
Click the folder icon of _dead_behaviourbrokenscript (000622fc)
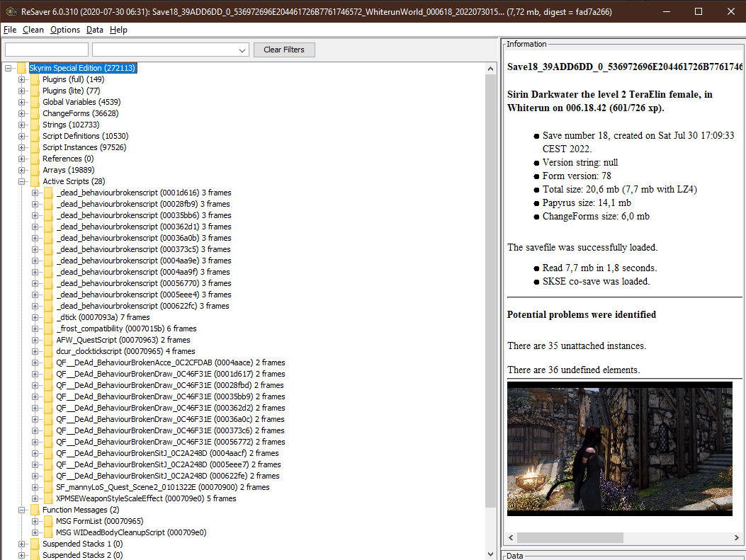click(x=48, y=306)
